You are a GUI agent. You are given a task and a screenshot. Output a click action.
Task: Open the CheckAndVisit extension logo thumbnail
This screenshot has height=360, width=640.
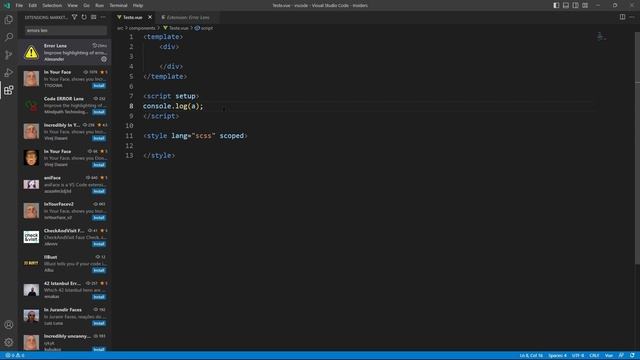tap(31, 237)
